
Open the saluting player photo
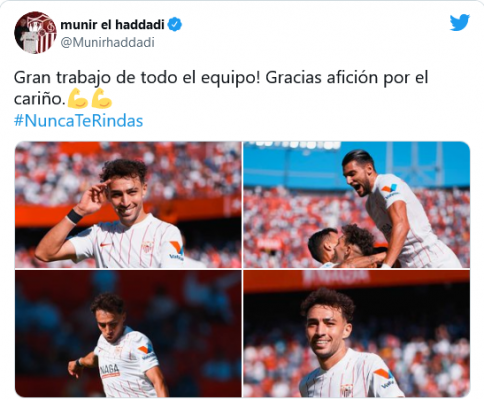[x=128, y=205]
